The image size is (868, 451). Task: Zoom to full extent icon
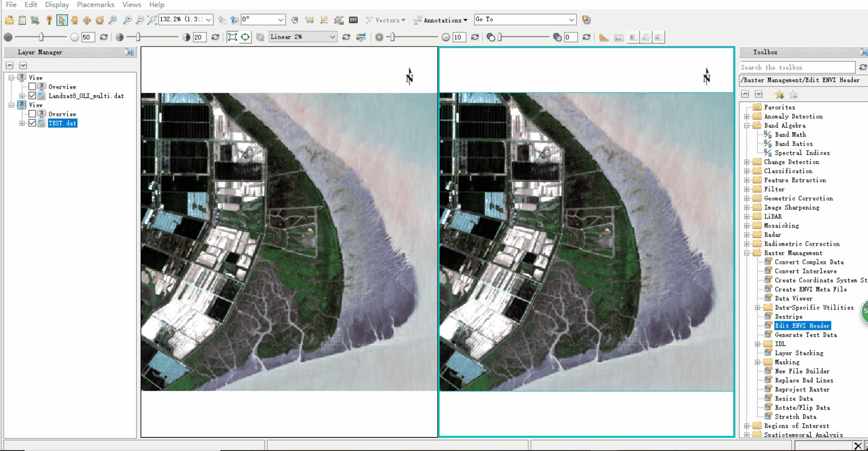pyautogui.click(x=152, y=20)
